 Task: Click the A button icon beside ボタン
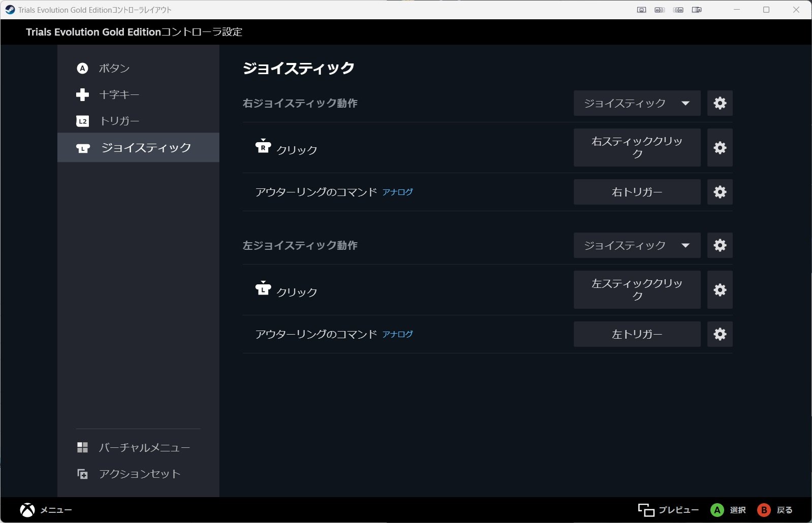click(82, 68)
